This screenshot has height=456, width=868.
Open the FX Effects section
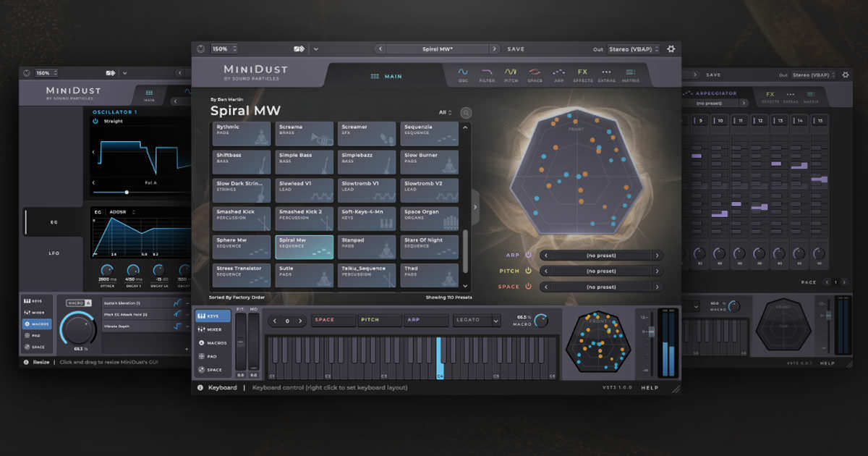click(x=582, y=75)
